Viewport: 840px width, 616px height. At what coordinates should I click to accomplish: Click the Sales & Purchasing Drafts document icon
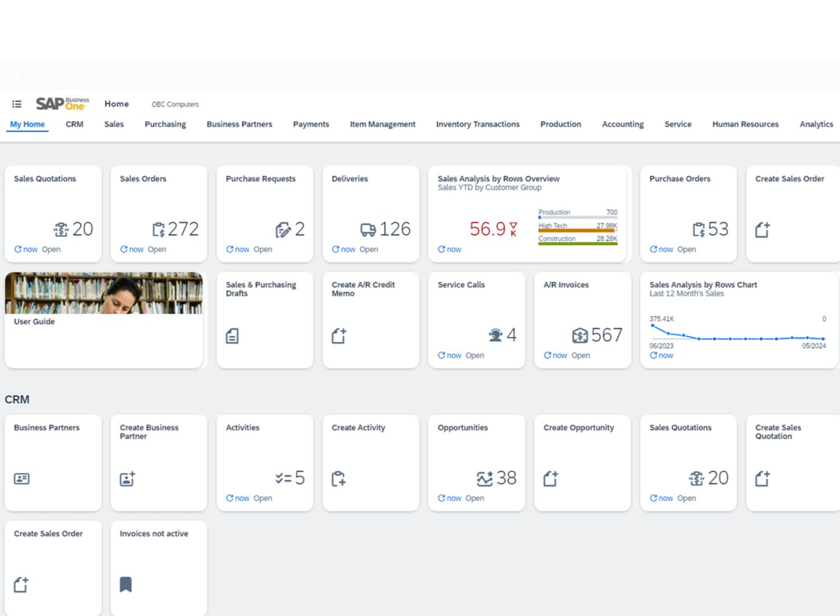(x=232, y=336)
